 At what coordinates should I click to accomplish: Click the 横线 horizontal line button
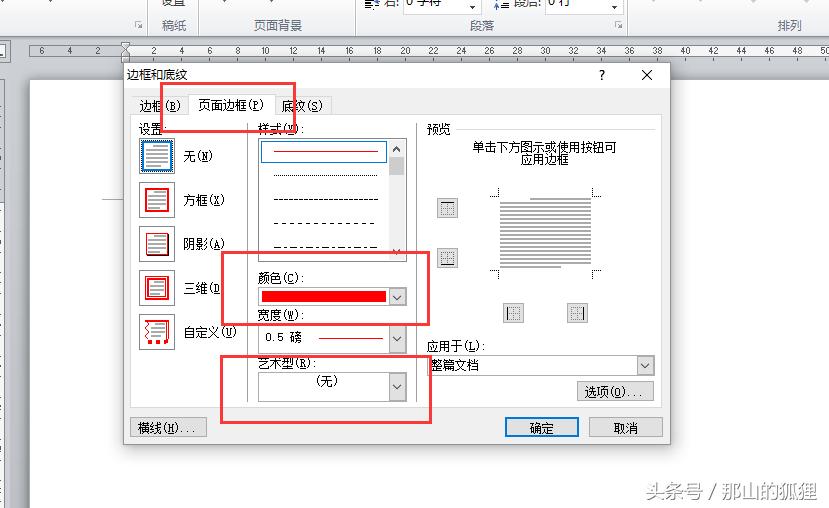[x=168, y=427]
